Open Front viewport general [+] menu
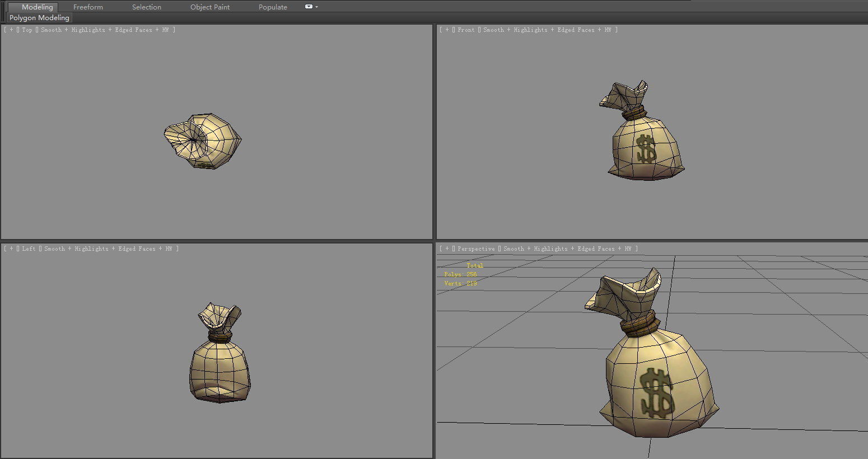Image resolution: width=868 pixels, height=459 pixels. pos(447,30)
